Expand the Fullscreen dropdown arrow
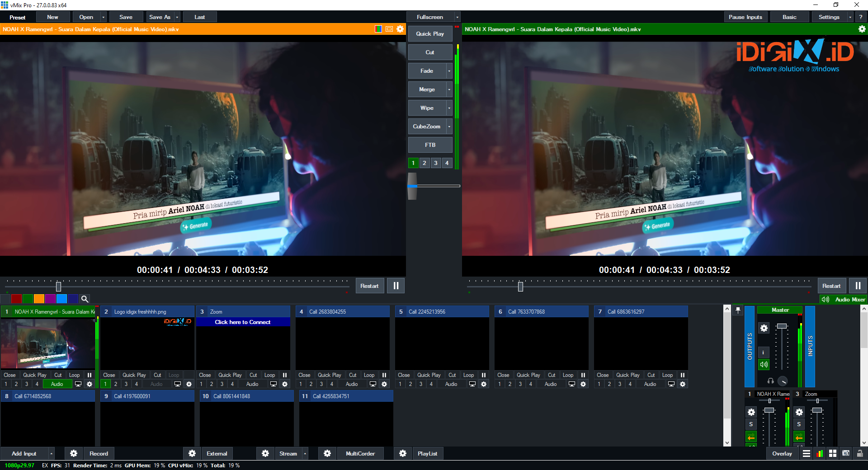This screenshot has width=868, height=470. click(457, 17)
